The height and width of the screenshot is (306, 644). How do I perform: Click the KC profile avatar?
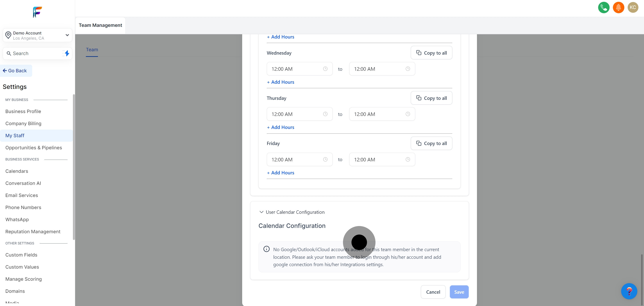[x=633, y=8]
